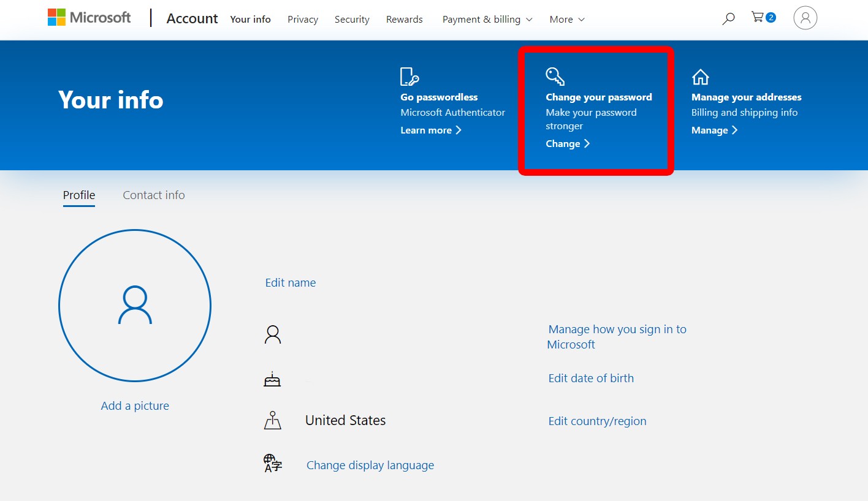This screenshot has height=501, width=868.
Task: Switch to the Contact info tab
Action: pos(153,195)
